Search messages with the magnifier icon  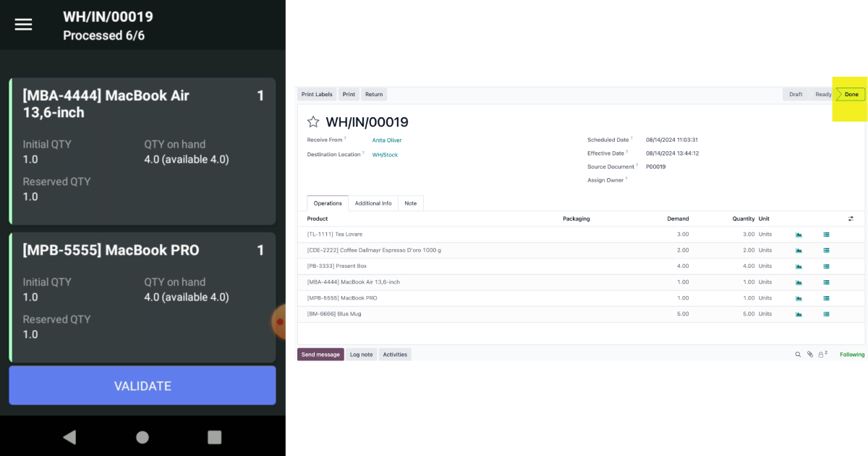796,354
